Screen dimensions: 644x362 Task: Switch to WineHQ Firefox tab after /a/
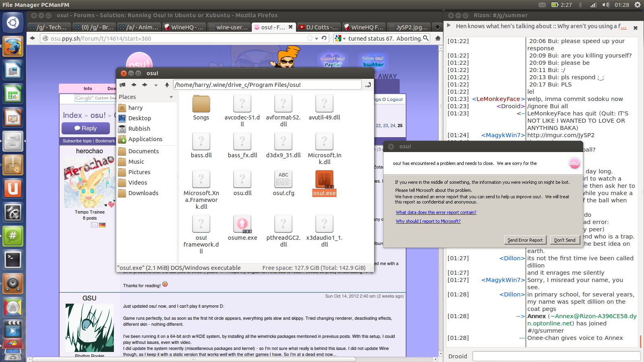pyautogui.click(x=184, y=27)
